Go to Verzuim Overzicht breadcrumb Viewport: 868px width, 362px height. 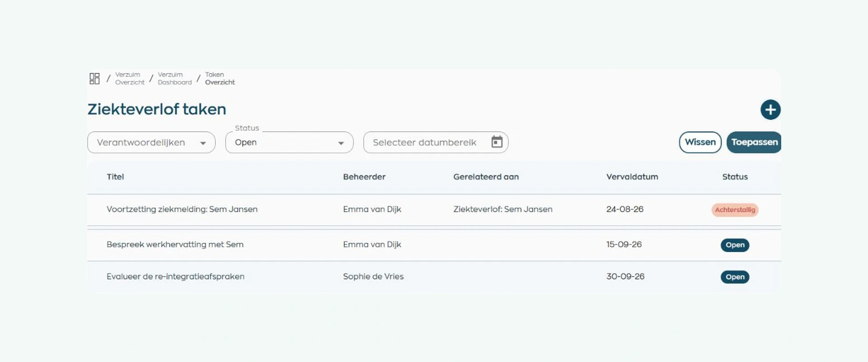click(130, 78)
